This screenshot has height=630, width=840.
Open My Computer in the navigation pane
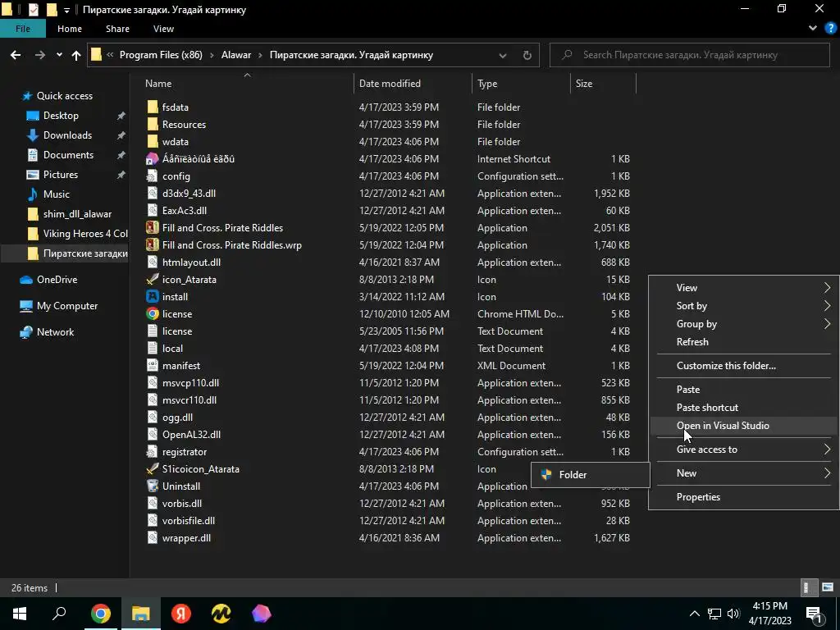67,306
